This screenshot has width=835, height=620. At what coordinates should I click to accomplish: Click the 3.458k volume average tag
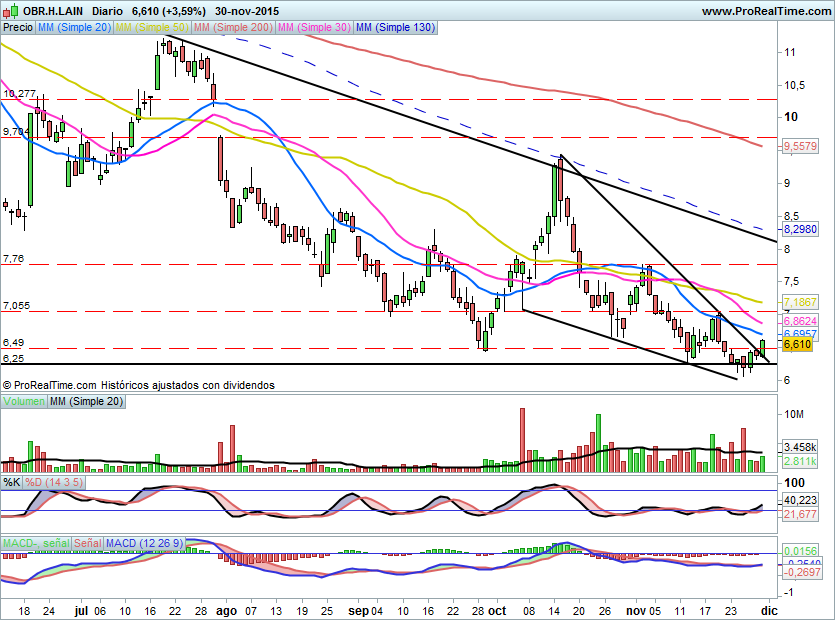[x=800, y=447]
